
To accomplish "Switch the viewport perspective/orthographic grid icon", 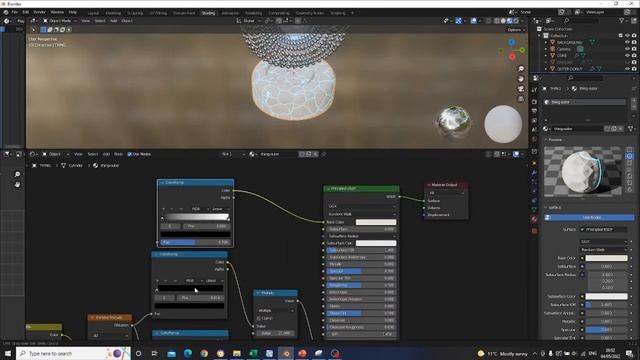I will tap(521, 99).
